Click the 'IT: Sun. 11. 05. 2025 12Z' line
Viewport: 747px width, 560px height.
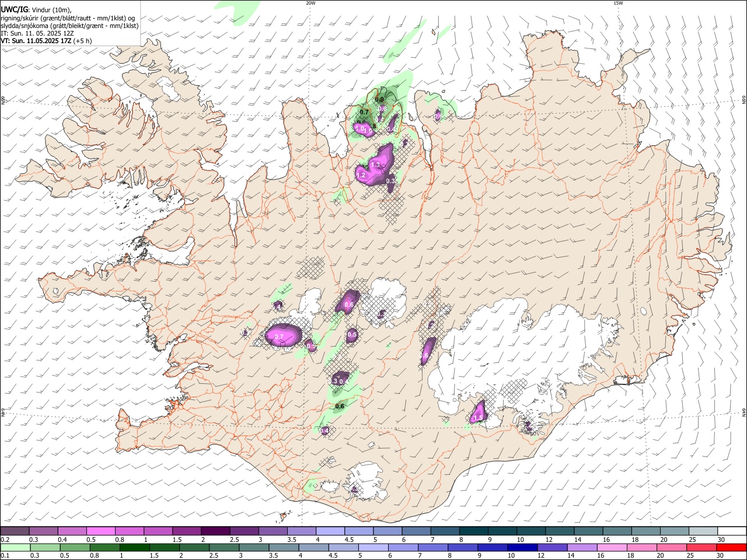pos(37,33)
